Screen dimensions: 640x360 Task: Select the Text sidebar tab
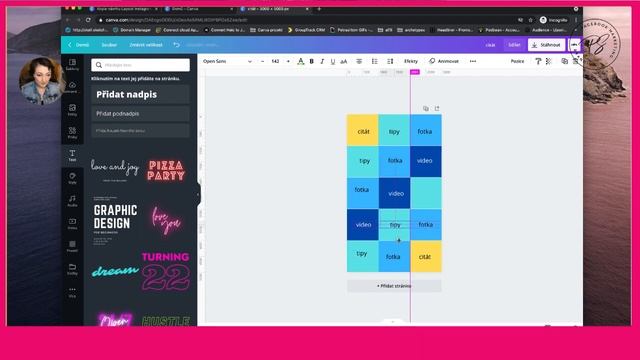coord(72,156)
